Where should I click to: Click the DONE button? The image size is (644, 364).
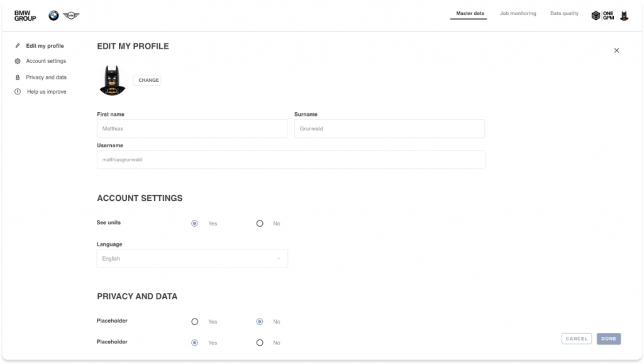pyautogui.click(x=609, y=339)
